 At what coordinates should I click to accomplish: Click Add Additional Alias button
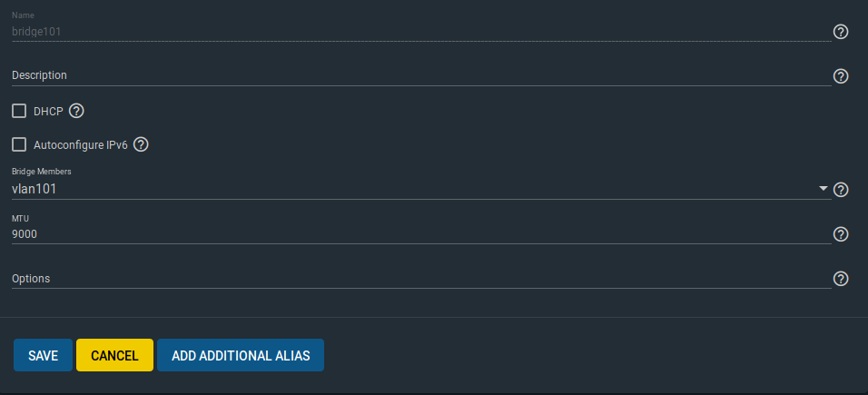click(241, 355)
